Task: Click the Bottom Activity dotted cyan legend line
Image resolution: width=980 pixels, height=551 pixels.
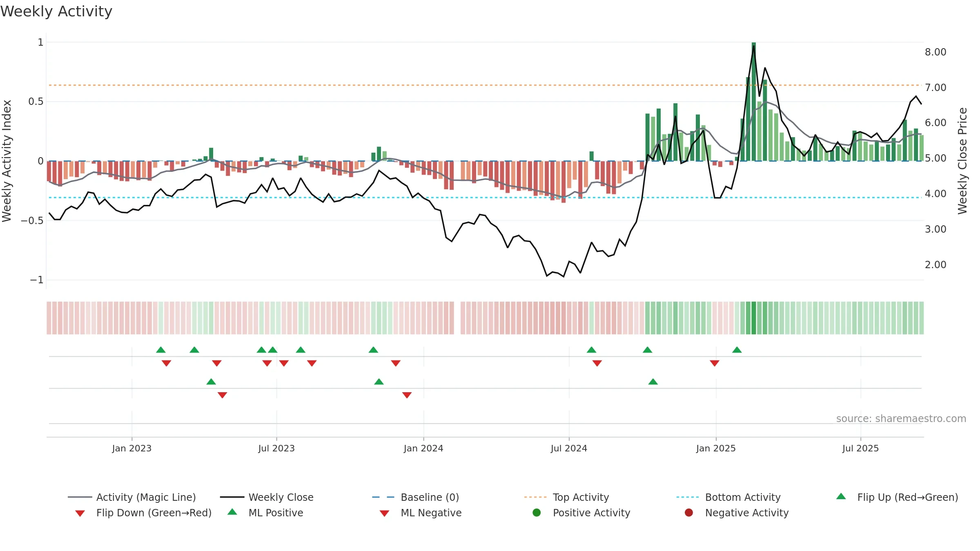Action: pyautogui.click(x=688, y=497)
